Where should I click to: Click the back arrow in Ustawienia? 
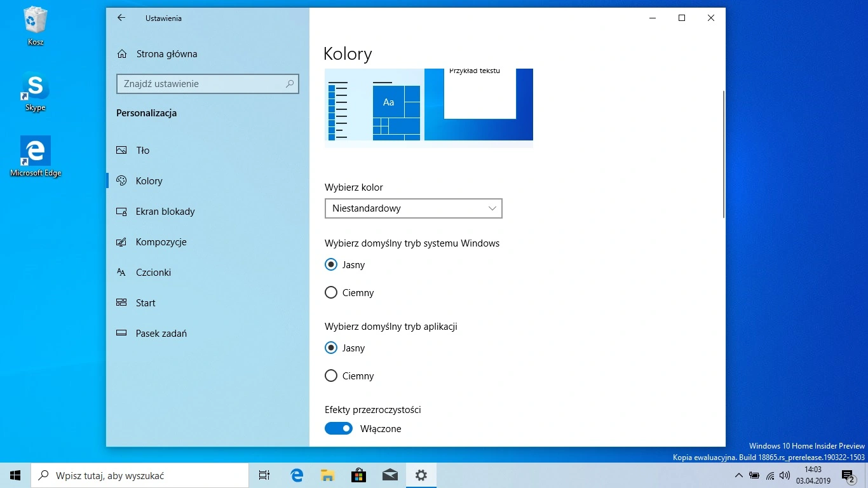pos(121,18)
